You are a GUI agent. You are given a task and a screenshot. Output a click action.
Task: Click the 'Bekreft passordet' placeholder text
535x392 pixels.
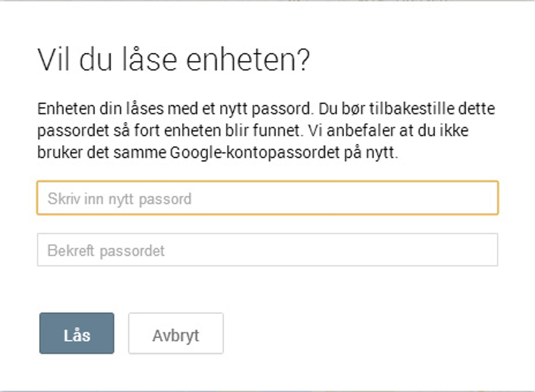106,251
